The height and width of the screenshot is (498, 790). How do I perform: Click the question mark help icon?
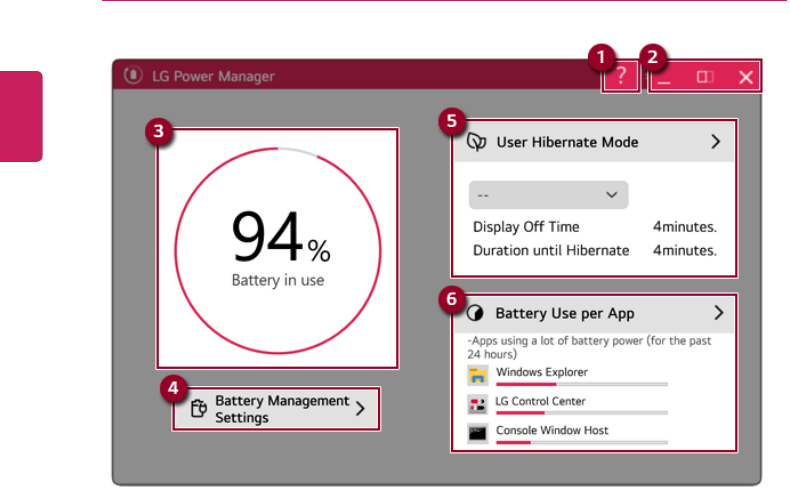[x=621, y=77]
